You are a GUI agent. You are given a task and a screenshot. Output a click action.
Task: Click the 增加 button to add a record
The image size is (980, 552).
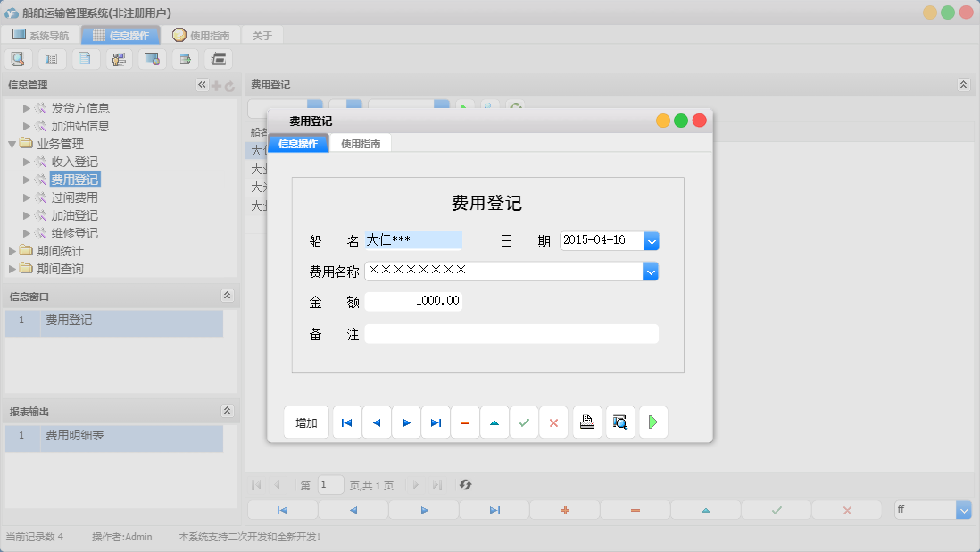click(x=306, y=422)
